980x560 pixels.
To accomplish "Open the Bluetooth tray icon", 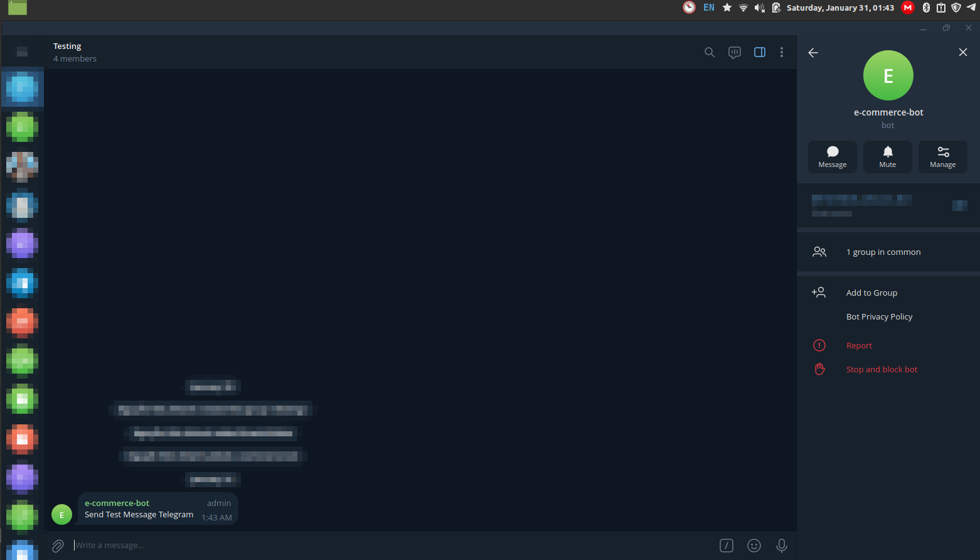I will point(926,8).
